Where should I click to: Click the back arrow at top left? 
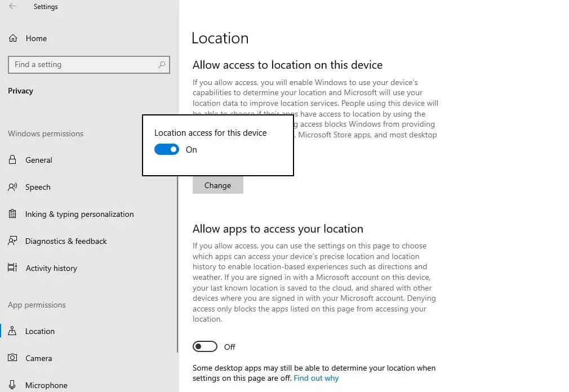point(12,6)
